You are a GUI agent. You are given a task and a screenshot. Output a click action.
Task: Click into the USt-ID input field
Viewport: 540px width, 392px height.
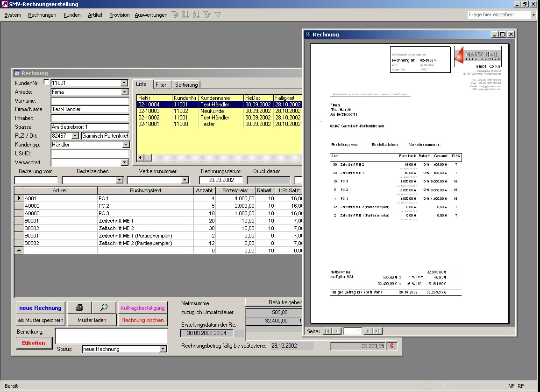90,154
